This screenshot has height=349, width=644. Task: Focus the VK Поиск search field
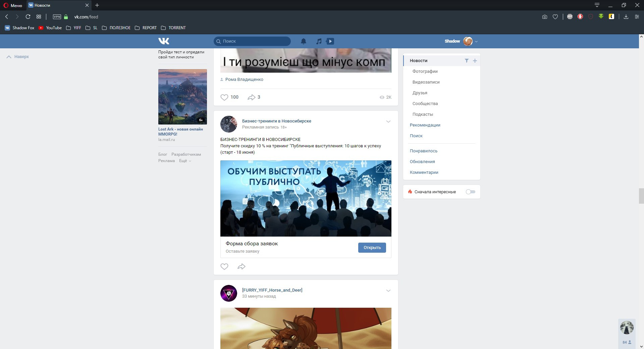pyautogui.click(x=252, y=41)
